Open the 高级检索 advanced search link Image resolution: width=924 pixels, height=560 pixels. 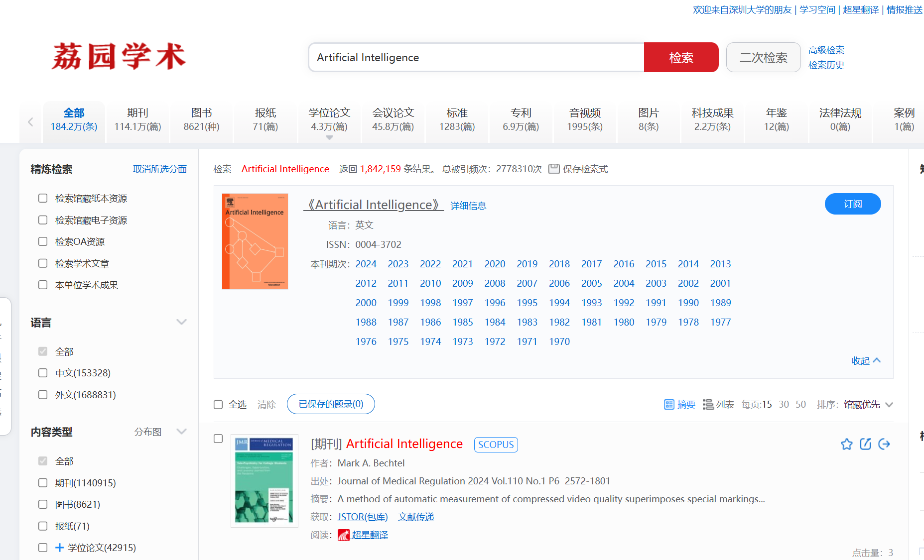pyautogui.click(x=826, y=50)
